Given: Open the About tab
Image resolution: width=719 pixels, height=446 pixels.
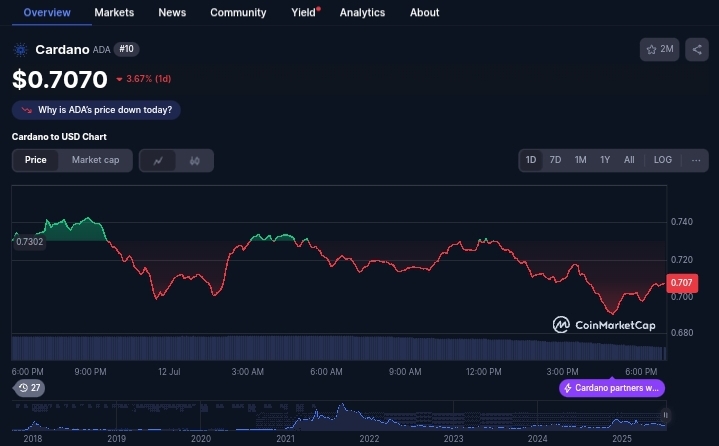Looking at the screenshot, I should (425, 12).
